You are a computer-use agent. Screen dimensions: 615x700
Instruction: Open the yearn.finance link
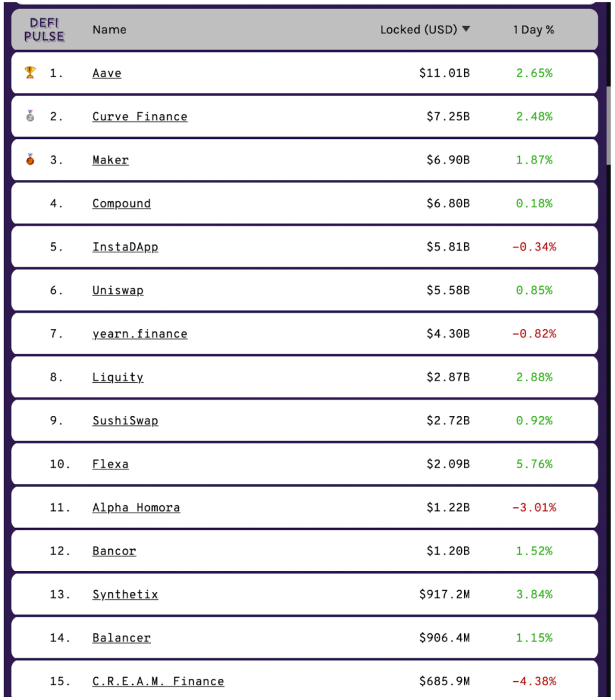click(x=140, y=334)
